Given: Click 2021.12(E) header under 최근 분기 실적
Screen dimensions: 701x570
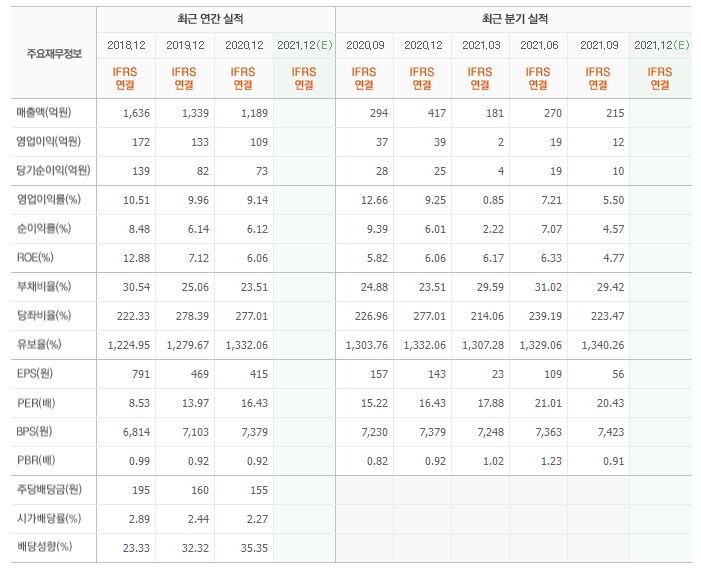Looking at the screenshot, I should (x=662, y=45).
